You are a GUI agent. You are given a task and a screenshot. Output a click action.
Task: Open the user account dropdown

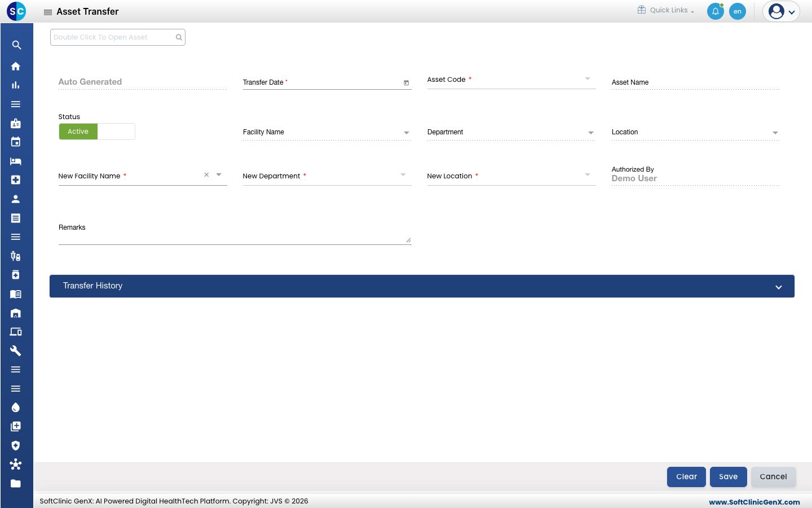coord(781,11)
